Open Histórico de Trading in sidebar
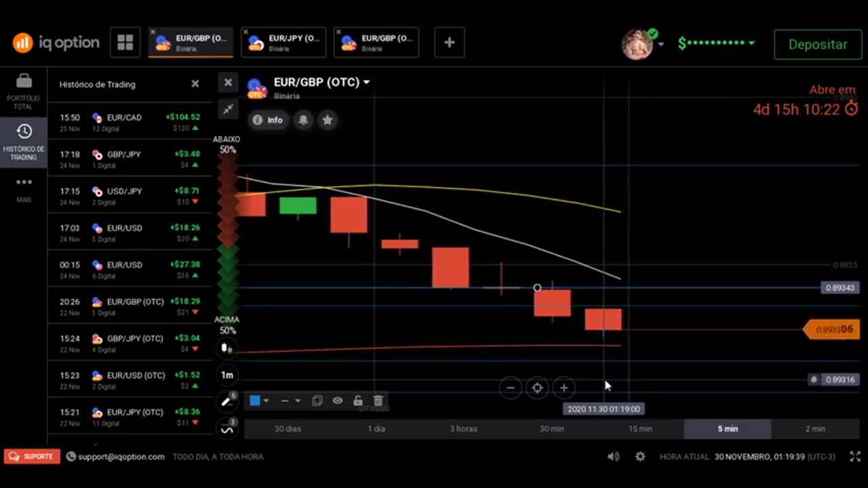The height and width of the screenshot is (488, 868). pos(23,142)
